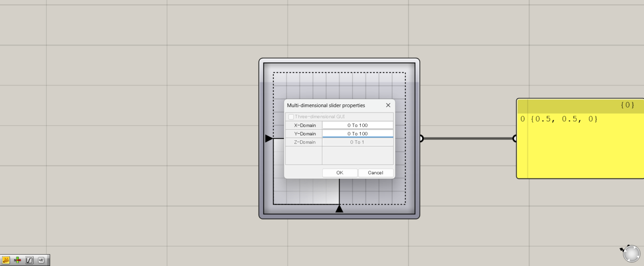644x266 pixels.
Task: Click the bottom triangle handle on the slider
Action: 339,209
